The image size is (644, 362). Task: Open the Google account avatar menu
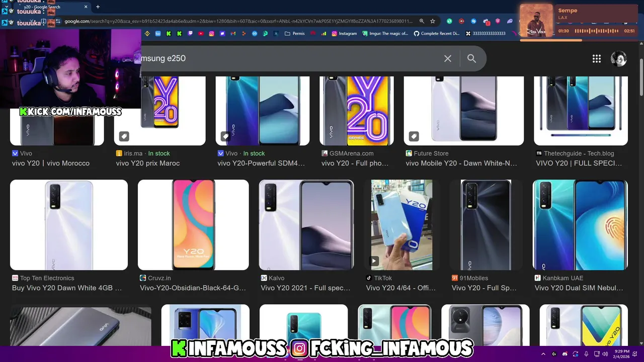click(618, 58)
